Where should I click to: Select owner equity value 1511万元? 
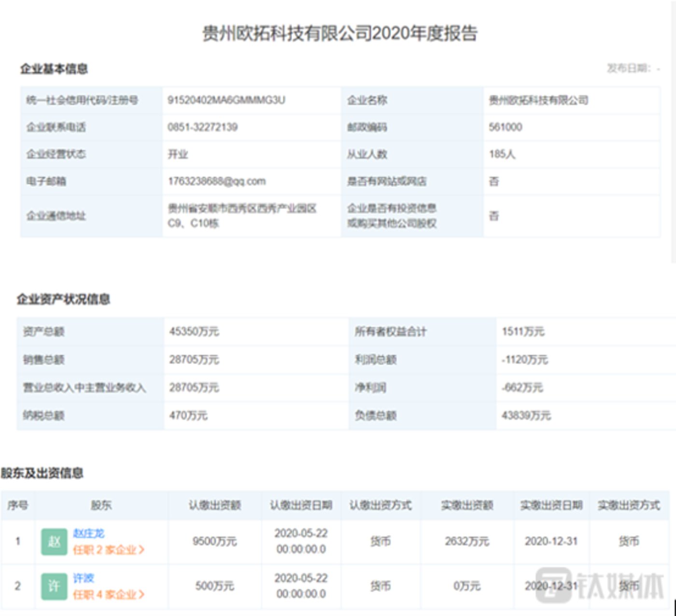523,332
